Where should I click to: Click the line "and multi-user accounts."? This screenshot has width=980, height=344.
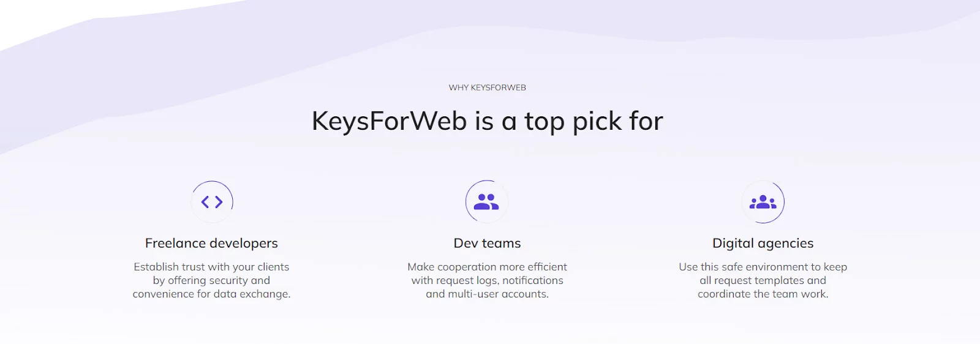pos(487,294)
